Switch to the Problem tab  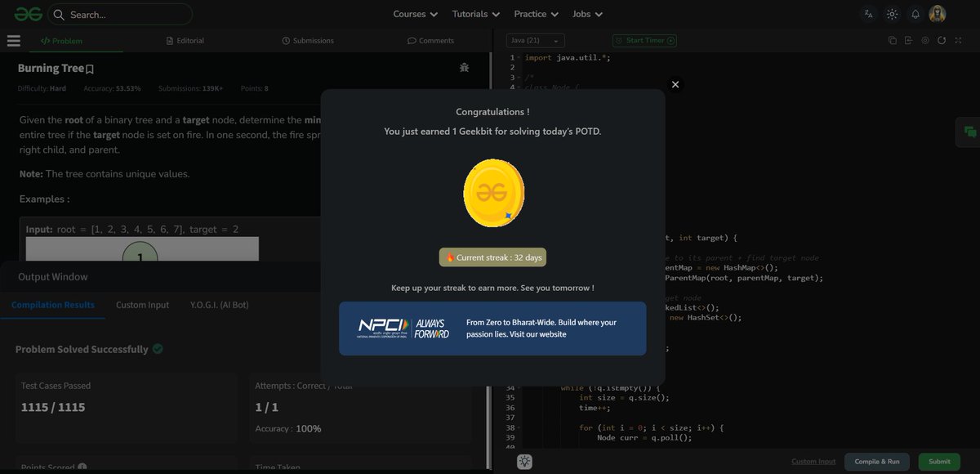pyautogui.click(x=62, y=40)
